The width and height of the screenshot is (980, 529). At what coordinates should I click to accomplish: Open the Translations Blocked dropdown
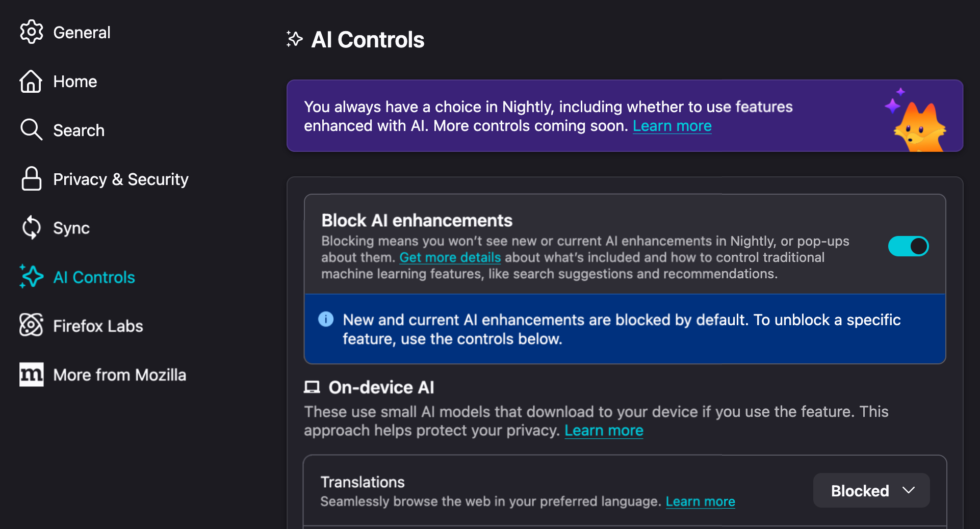point(871,491)
